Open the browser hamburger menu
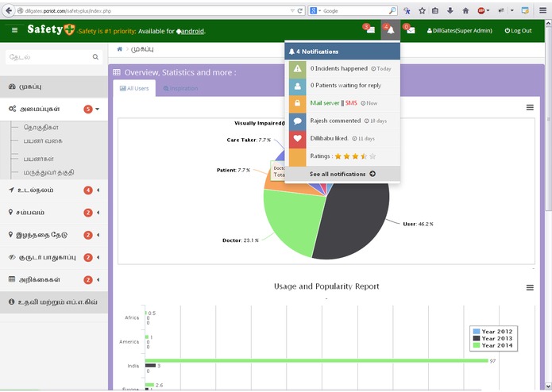This screenshot has height=392, width=552. point(542,10)
